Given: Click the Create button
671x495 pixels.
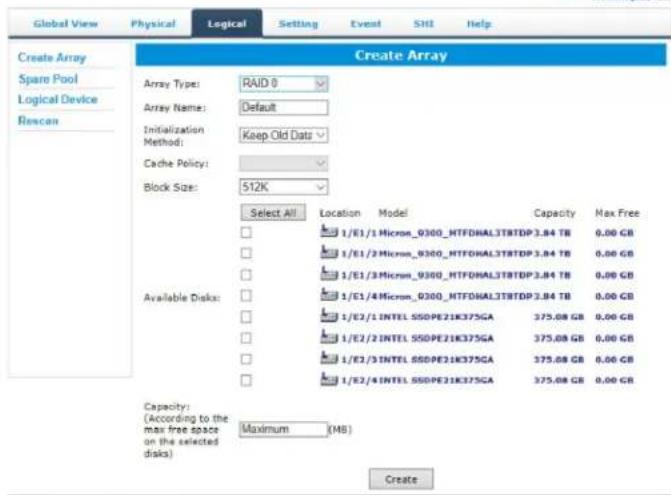Looking at the screenshot, I should coord(401,479).
